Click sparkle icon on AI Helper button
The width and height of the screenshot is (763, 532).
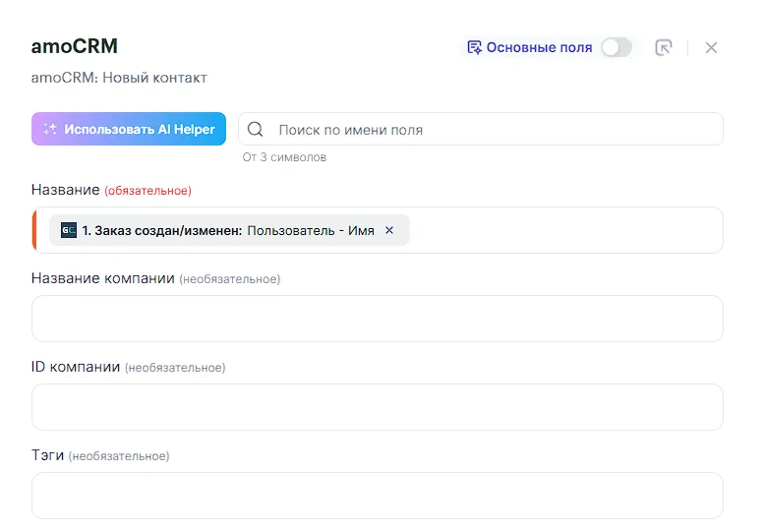coord(50,129)
